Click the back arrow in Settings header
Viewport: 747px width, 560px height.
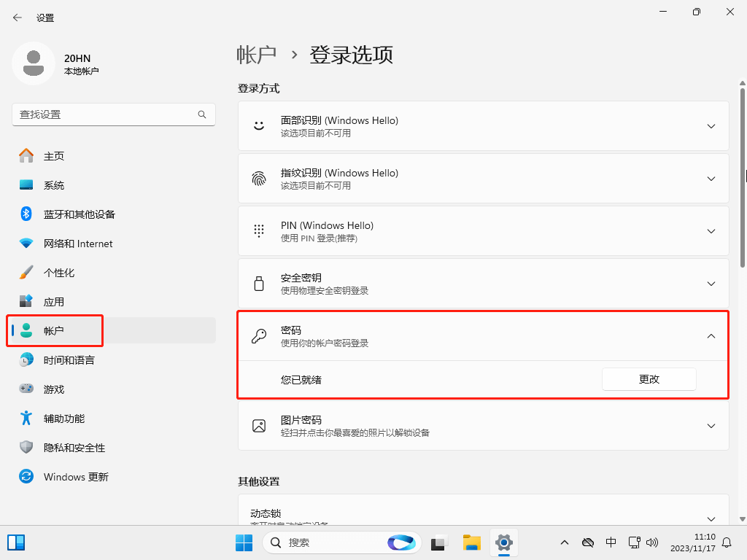(18, 17)
